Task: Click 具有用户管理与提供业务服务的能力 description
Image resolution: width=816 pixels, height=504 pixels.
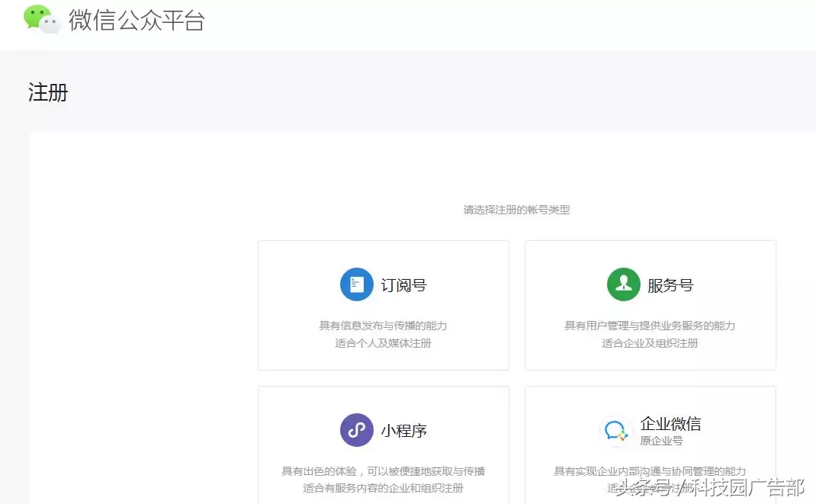Action: 650,326
